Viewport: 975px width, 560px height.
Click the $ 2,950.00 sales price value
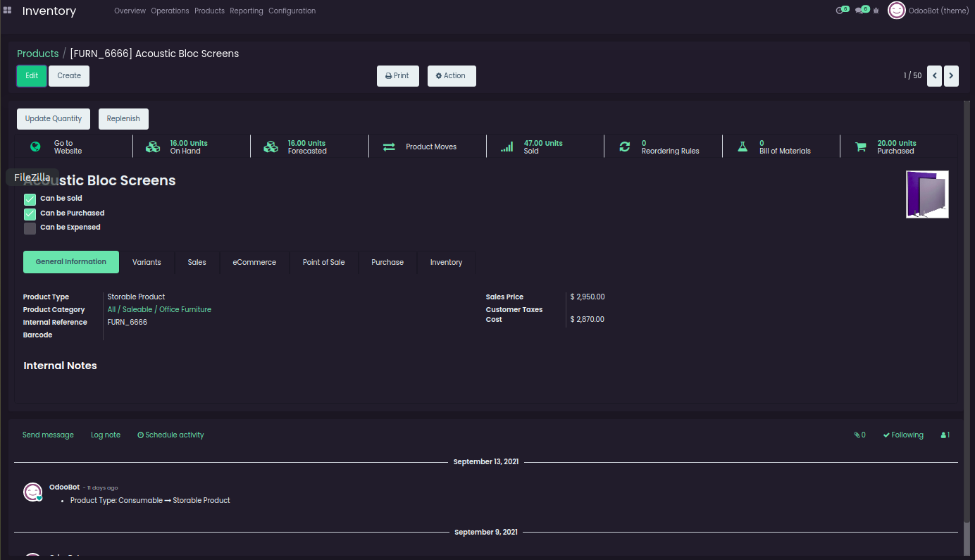[x=588, y=297]
